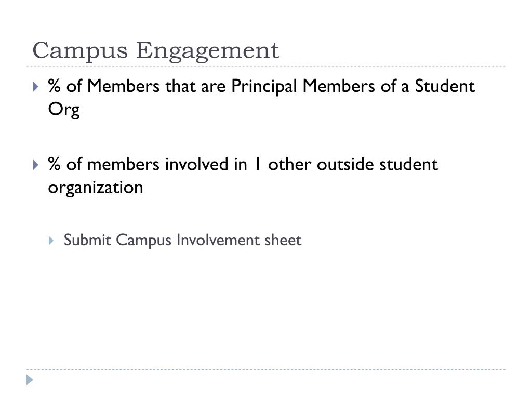This screenshot has height=399, width=532.
Task: Click the percent sign starting the second bullet
Action: point(54,164)
